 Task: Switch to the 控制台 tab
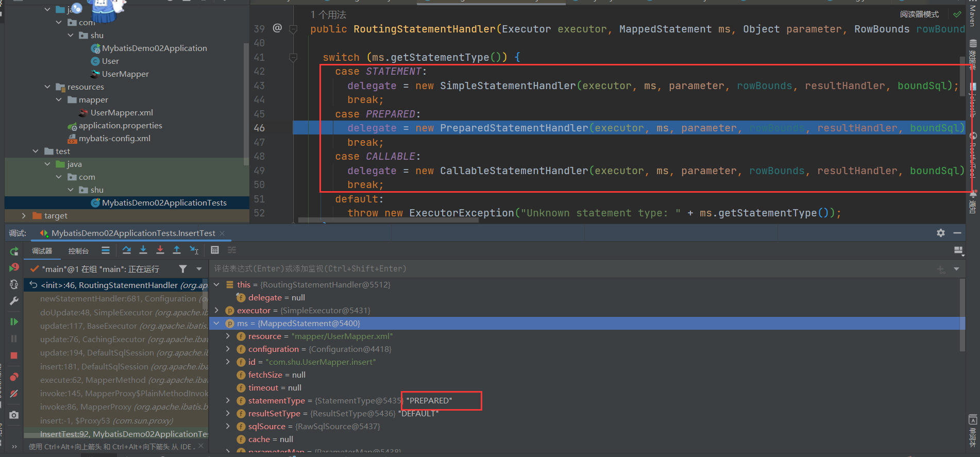coord(78,251)
